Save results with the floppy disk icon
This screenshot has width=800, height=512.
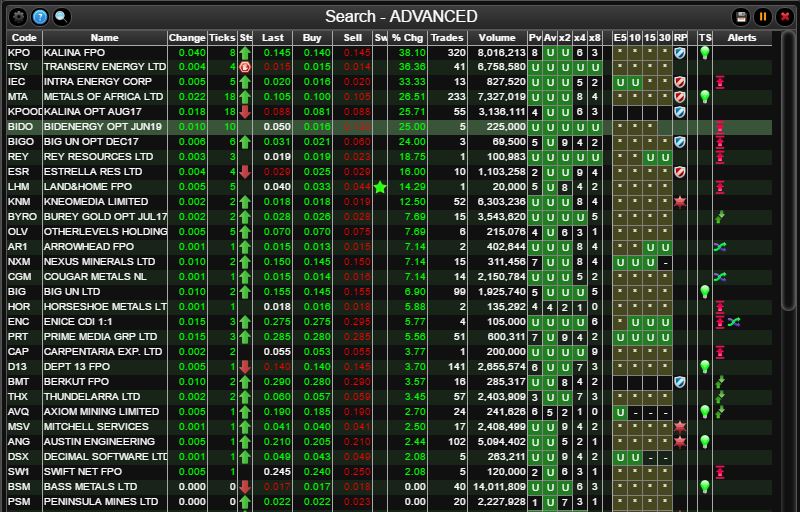[741, 17]
